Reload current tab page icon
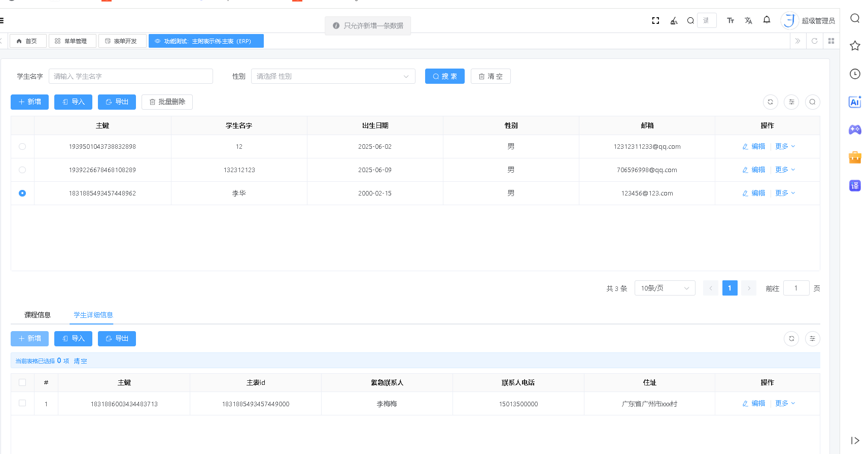The height and width of the screenshot is (454, 868). click(x=814, y=41)
